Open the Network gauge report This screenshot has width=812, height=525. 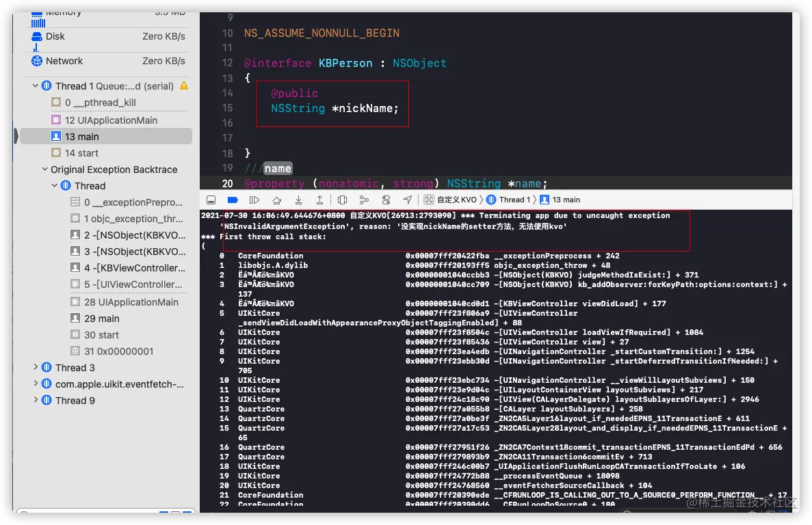tap(108, 61)
